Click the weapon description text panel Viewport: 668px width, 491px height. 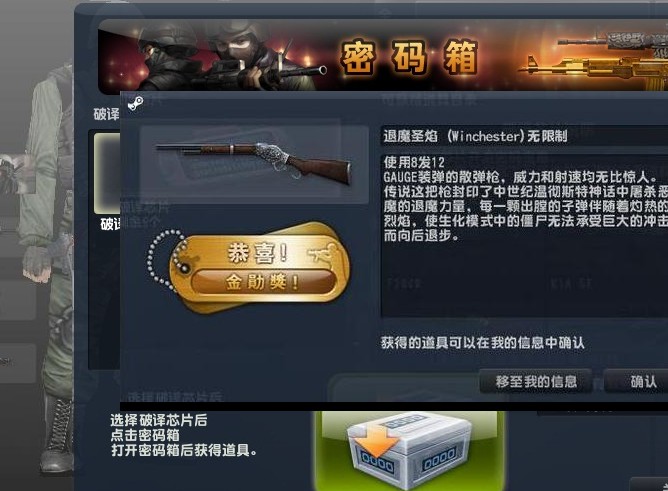pos(524,236)
